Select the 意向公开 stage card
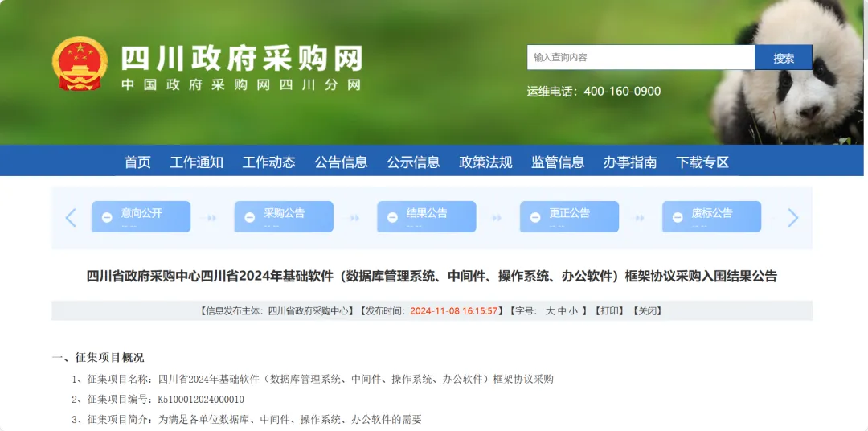Viewport: 868px width, 431px height. (141, 216)
